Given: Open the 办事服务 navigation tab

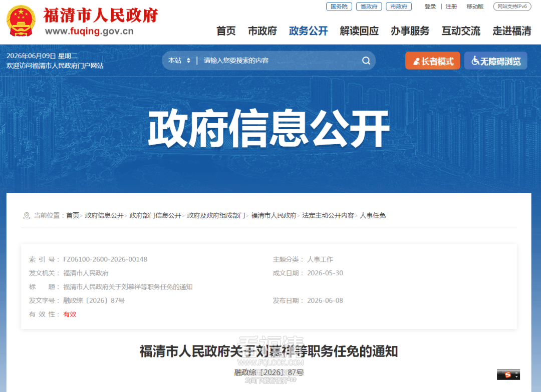Looking at the screenshot, I should point(410,31).
